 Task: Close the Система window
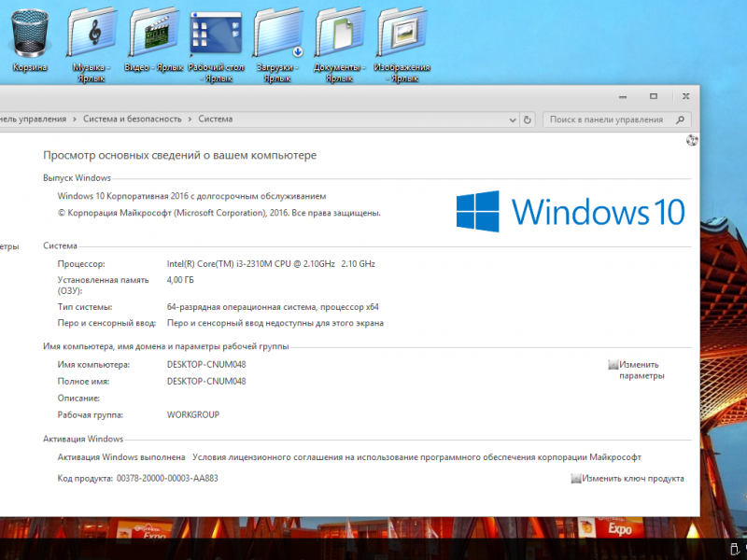pos(685,97)
